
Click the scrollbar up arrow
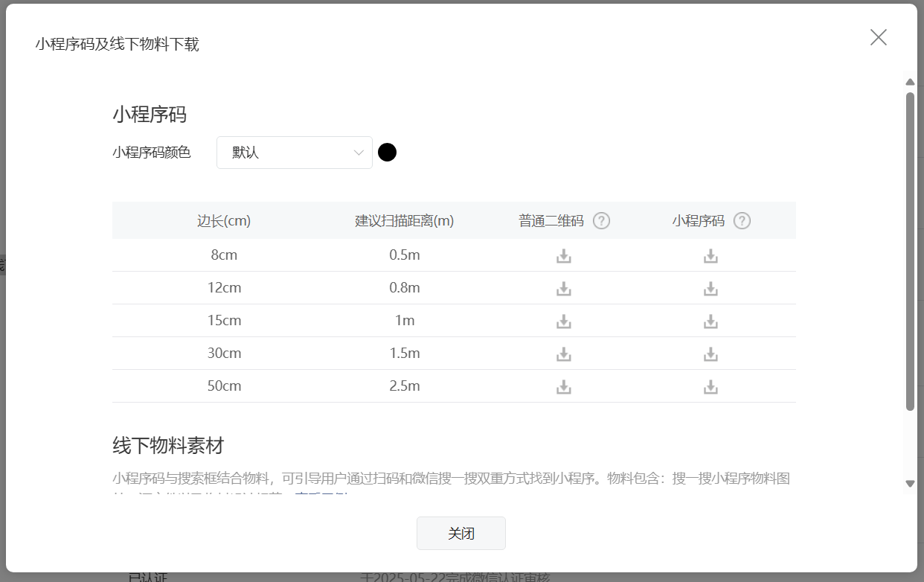[910, 82]
